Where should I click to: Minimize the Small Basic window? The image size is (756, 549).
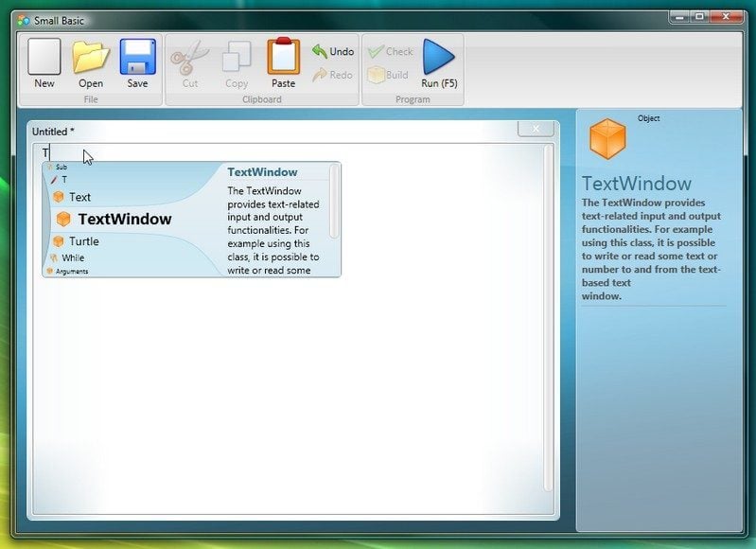click(x=679, y=17)
